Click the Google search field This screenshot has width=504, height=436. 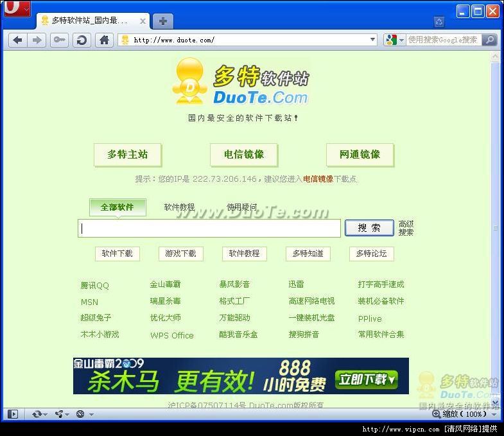pos(444,40)
